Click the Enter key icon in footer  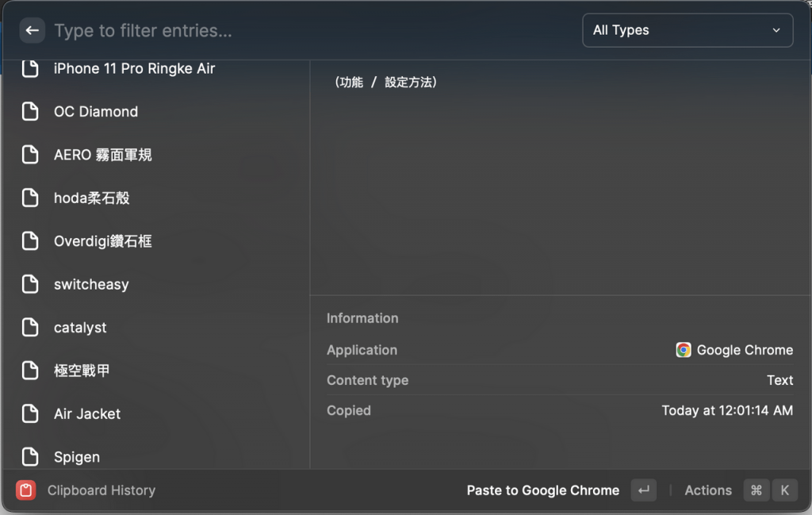coord(643,490)
